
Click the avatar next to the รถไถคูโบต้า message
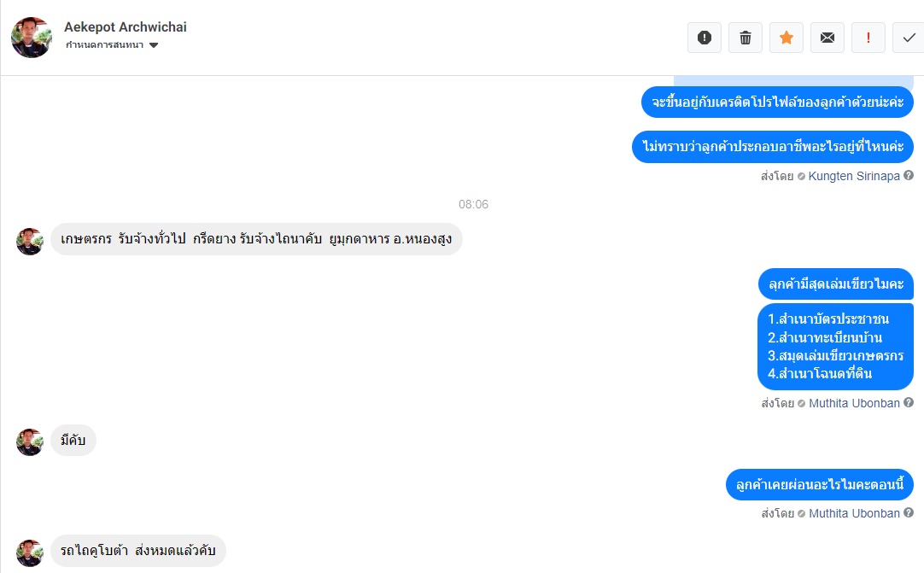(x=30, y=553)
